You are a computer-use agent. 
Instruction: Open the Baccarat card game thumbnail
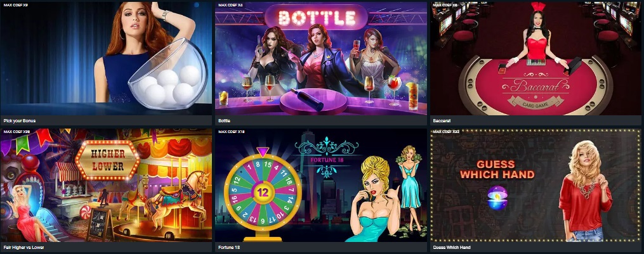(x=536, y=58)
